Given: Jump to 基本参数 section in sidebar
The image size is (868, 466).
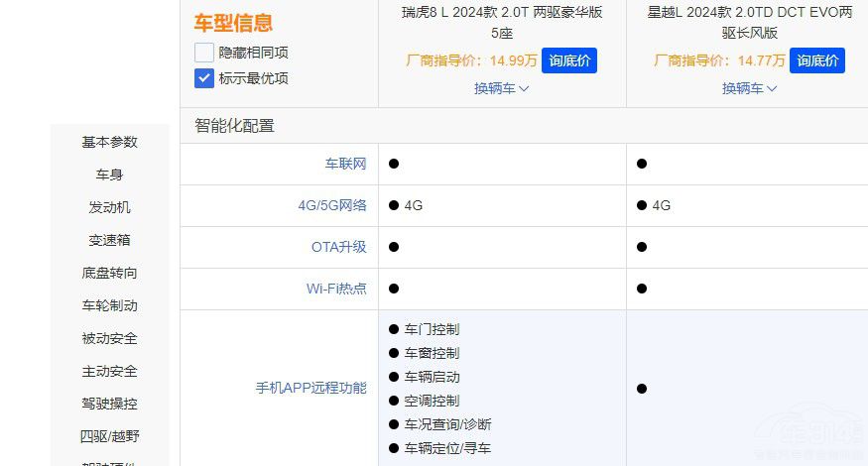Looking at the screenshot, I should click(x=109, y=142).
